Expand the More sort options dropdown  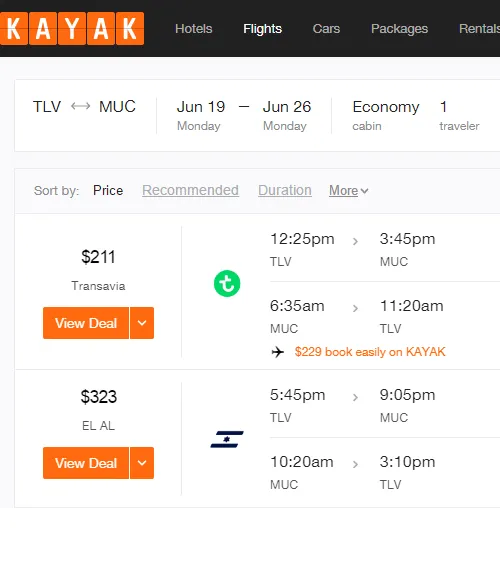(349, 191)
